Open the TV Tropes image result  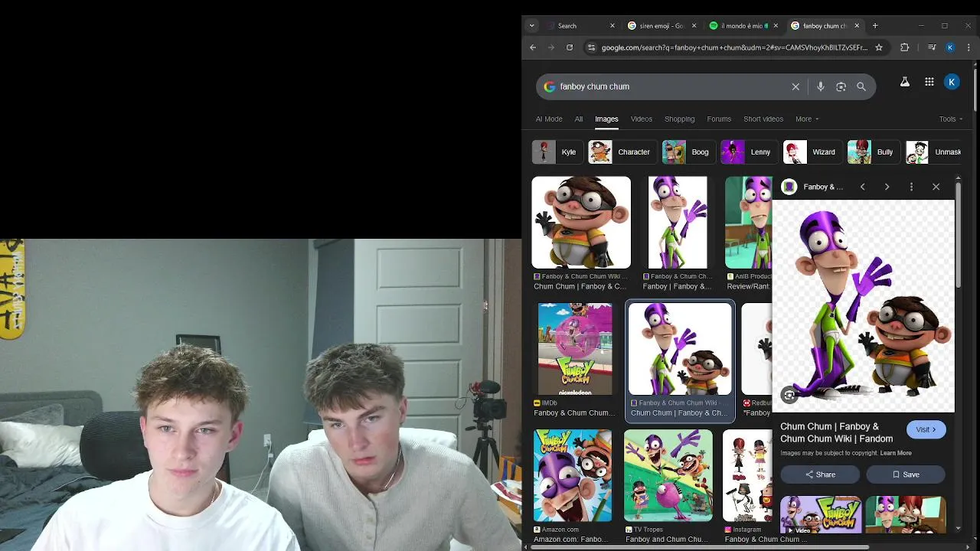668,475
